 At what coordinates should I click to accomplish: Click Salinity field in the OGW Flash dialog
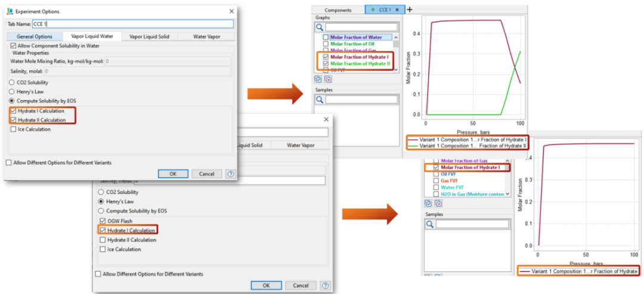230,181
